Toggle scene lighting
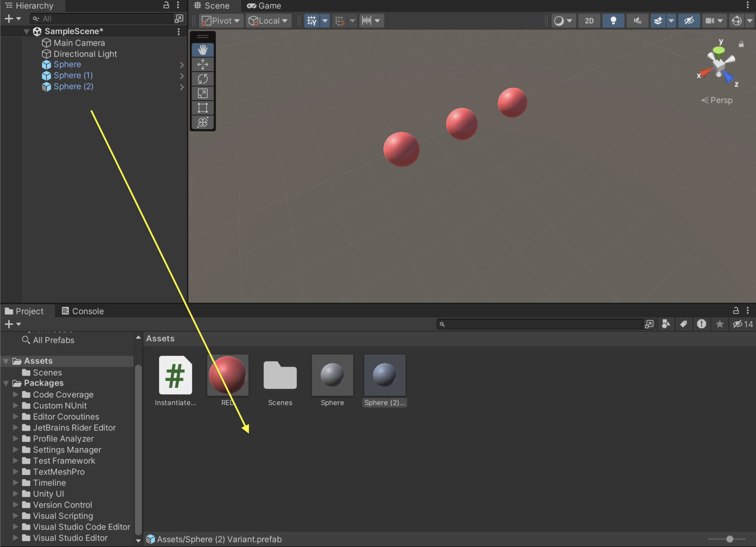Screen dimensions: 756x547 (x=613, y=20)
